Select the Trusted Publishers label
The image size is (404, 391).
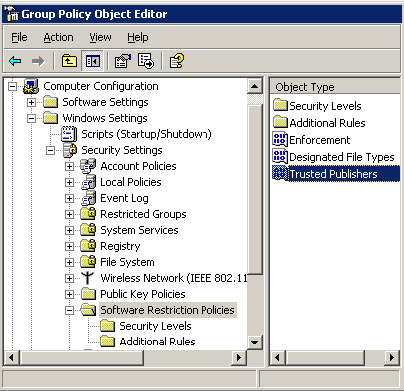coord(333,174)
